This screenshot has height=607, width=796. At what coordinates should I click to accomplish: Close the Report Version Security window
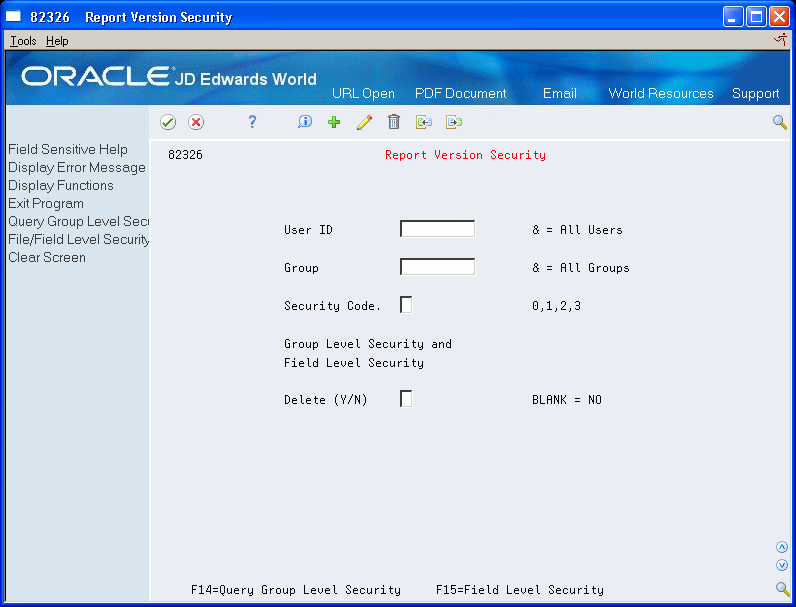pos(779,17)
